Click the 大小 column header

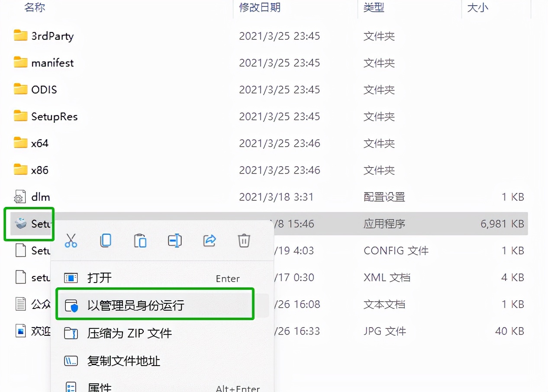pos(478,7)
